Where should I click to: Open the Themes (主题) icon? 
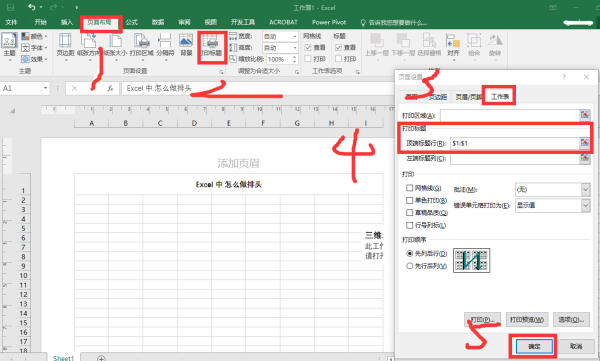click(9, 46)
